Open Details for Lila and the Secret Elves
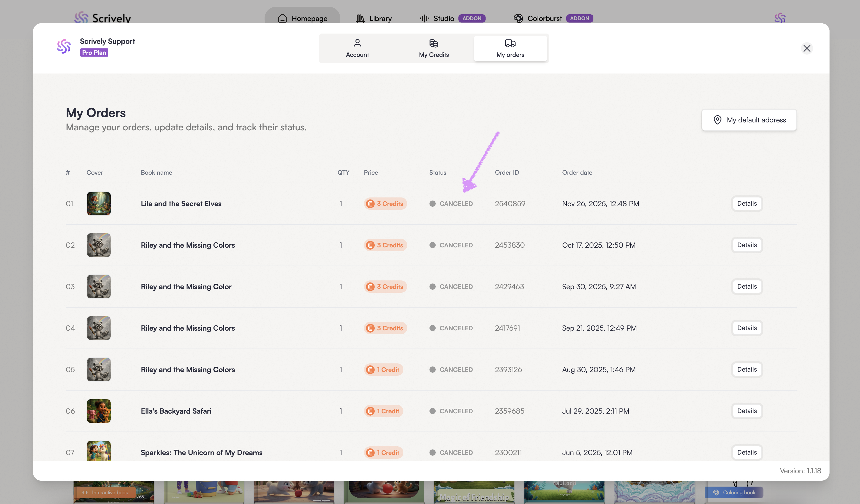860x504 pixels. 747,204
